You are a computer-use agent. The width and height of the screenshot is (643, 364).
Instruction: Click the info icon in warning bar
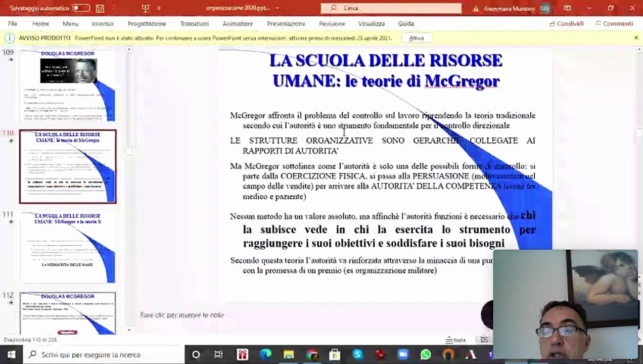click(x=9, y=38)
